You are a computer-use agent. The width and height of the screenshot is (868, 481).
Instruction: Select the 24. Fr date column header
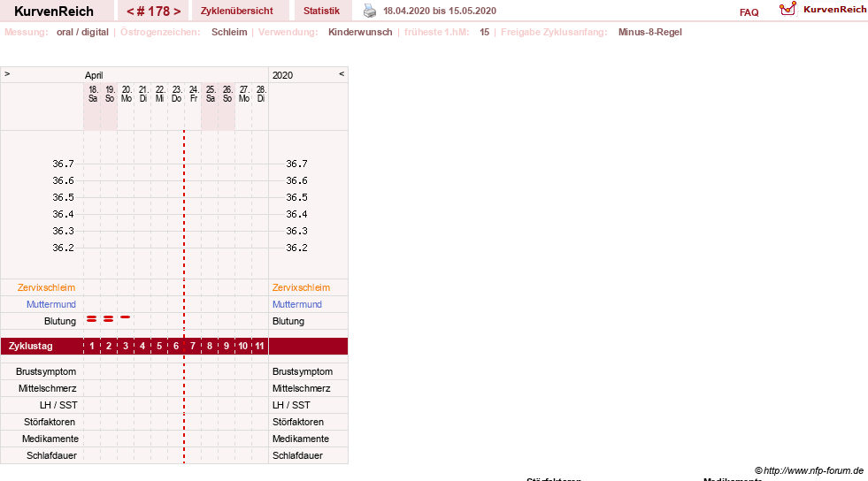pos(193,94)
